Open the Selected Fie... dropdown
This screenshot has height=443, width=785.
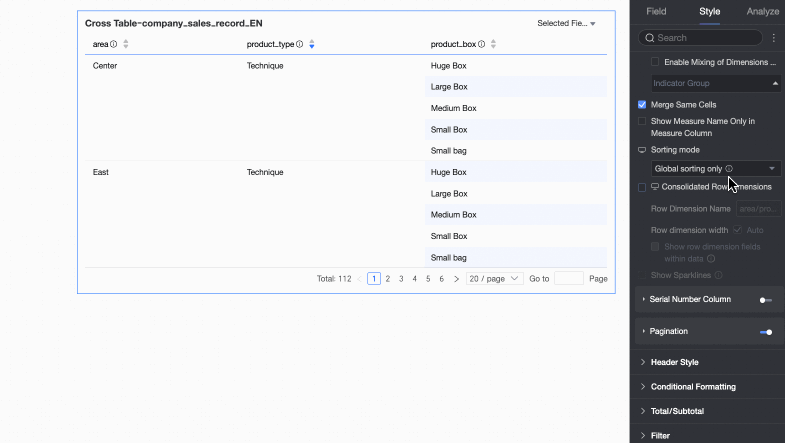tap(566, 24)
